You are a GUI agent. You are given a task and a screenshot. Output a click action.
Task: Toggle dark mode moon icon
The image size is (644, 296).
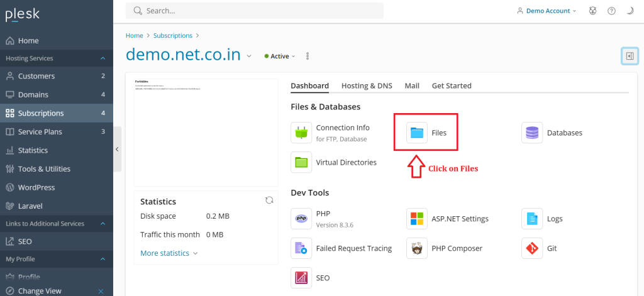tap(630, 11)
